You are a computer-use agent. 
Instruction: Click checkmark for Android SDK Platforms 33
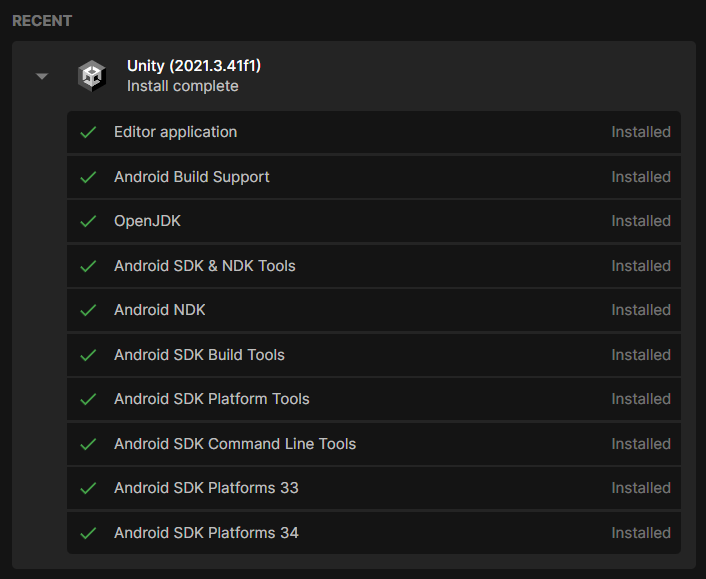88,488
